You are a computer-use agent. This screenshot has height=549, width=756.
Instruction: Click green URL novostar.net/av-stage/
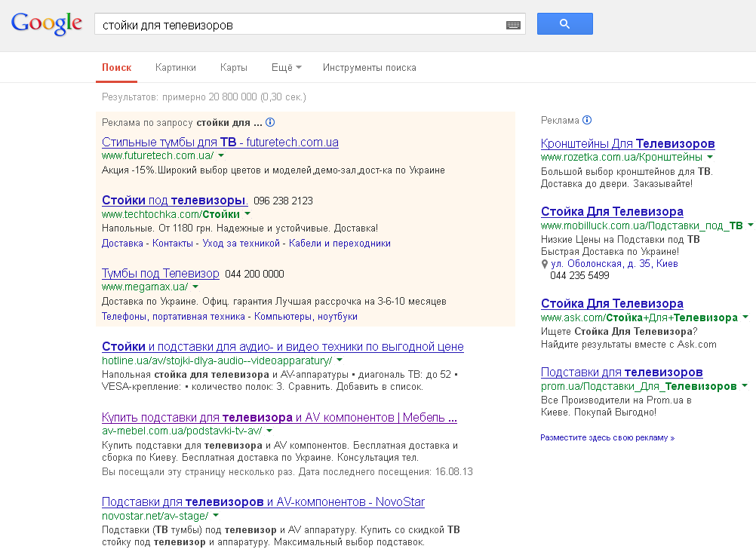(155, 516)
